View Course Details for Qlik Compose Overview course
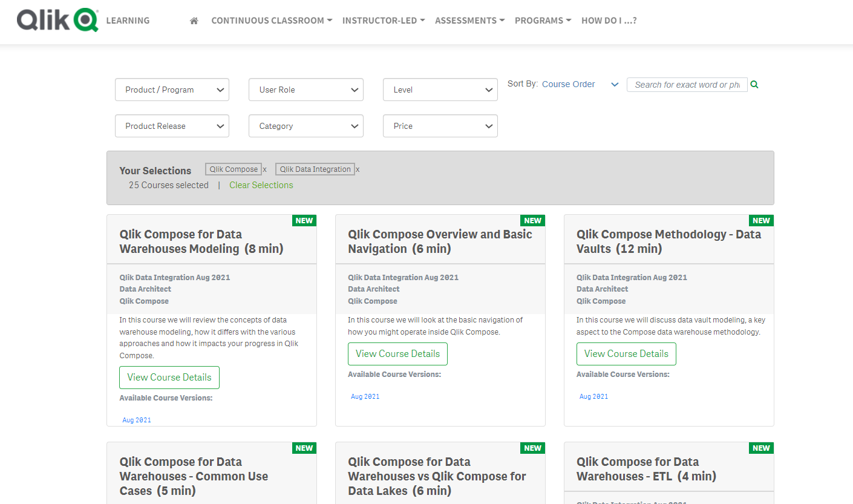853x504 pixels. click(397, 353)
